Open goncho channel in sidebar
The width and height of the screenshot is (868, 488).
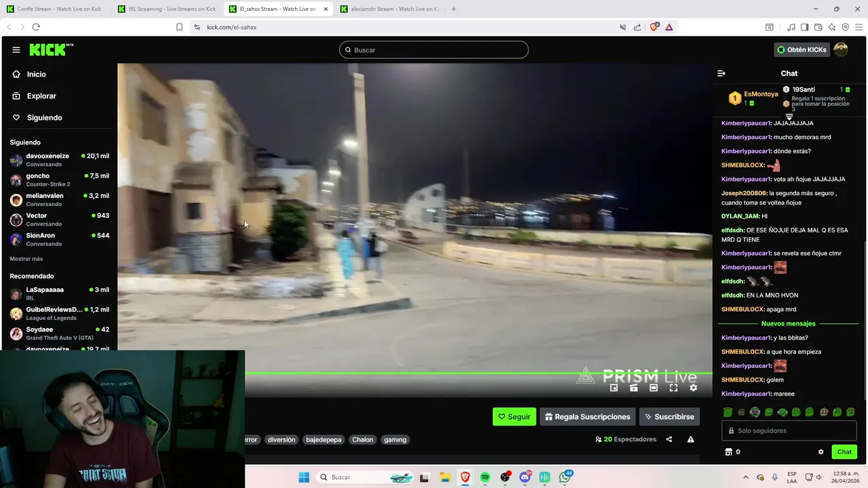click(59, 180)
